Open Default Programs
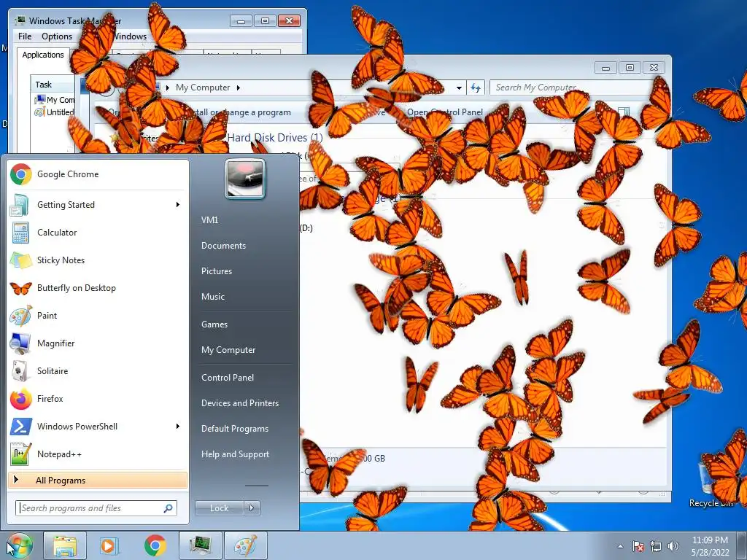This screenshot has width=747, height=560. coord(235,429)
